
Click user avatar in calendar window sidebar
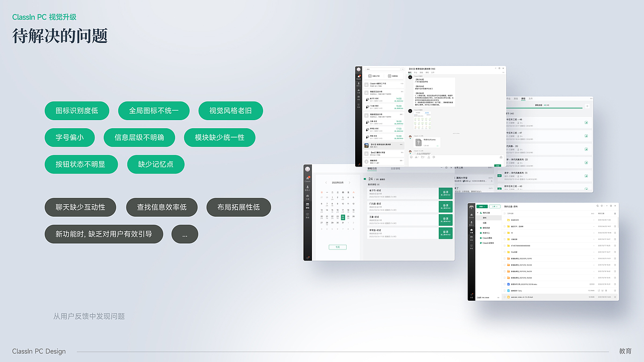[x=307, y=169]
